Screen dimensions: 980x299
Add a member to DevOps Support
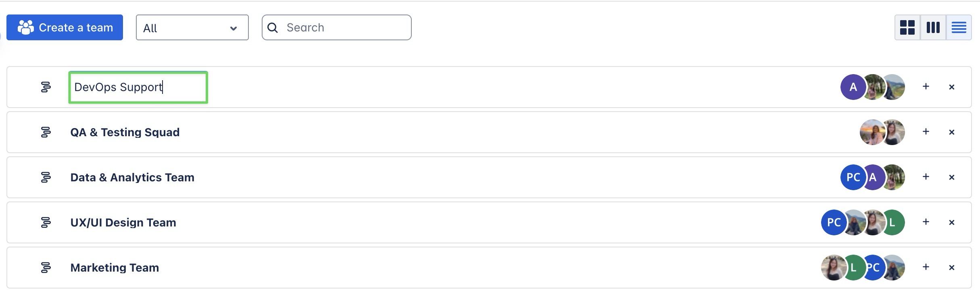click(x=926, y=87)
